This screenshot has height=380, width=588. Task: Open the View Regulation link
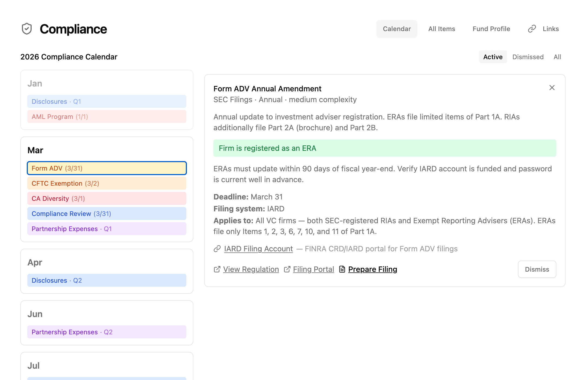pos(251,269)
